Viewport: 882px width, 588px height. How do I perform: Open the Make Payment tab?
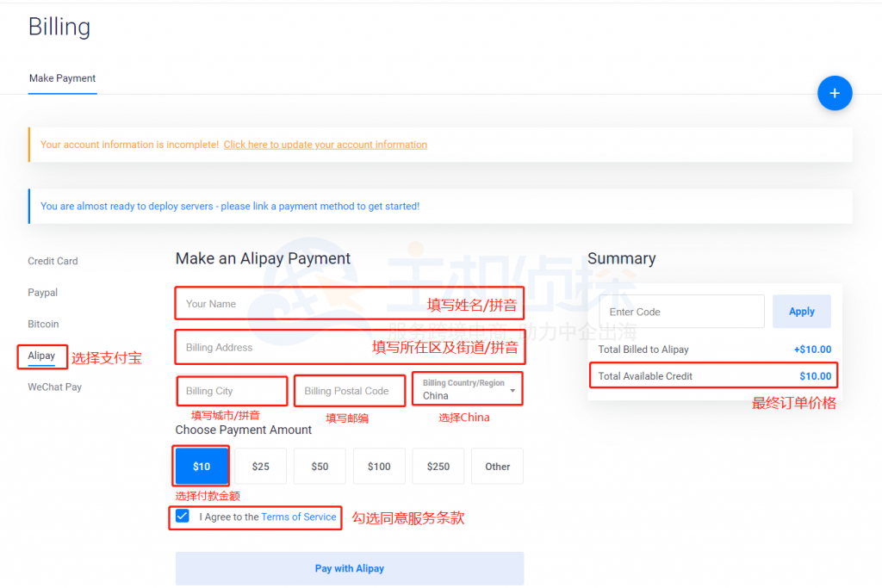[62, 78]
